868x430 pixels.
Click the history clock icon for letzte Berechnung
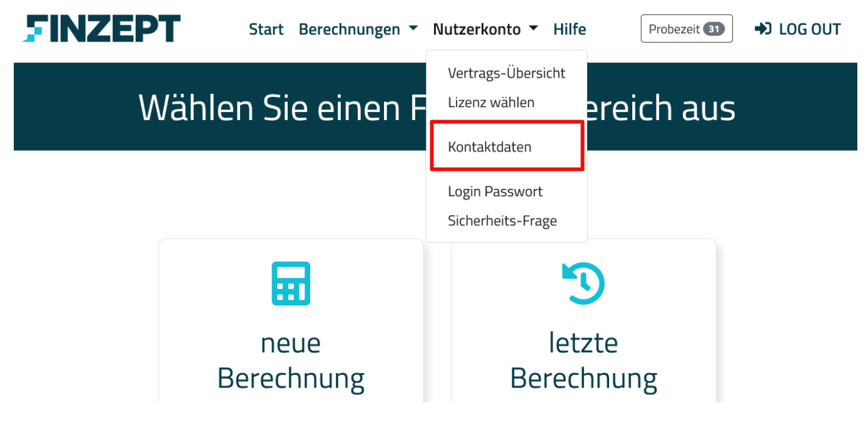click(x=583, y=284)
